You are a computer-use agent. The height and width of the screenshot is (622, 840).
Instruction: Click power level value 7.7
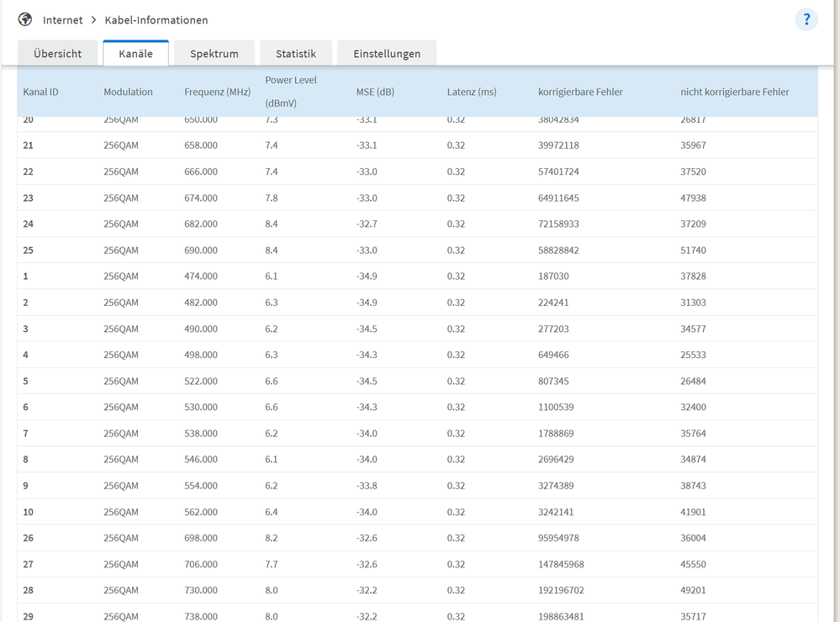tap(272, 564)
